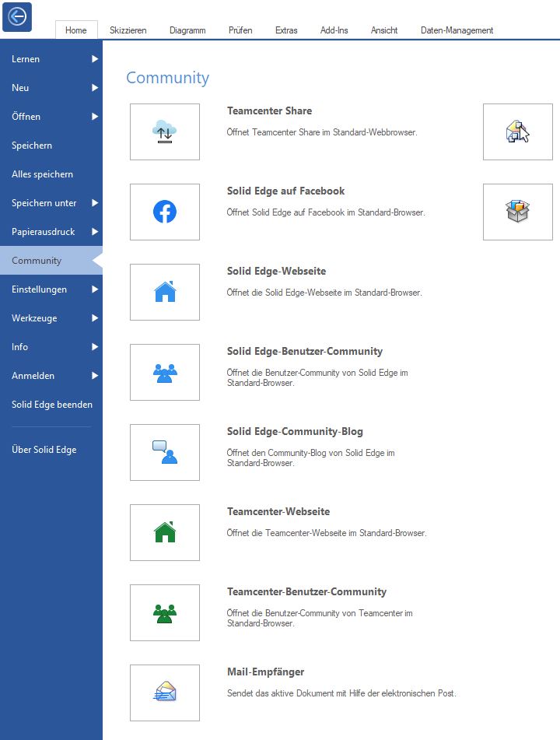The height and width of the screenshot is (740, 560).
Task: Click the Solid Edge-Community-Blog title
Action: click(x=295, y=431)
